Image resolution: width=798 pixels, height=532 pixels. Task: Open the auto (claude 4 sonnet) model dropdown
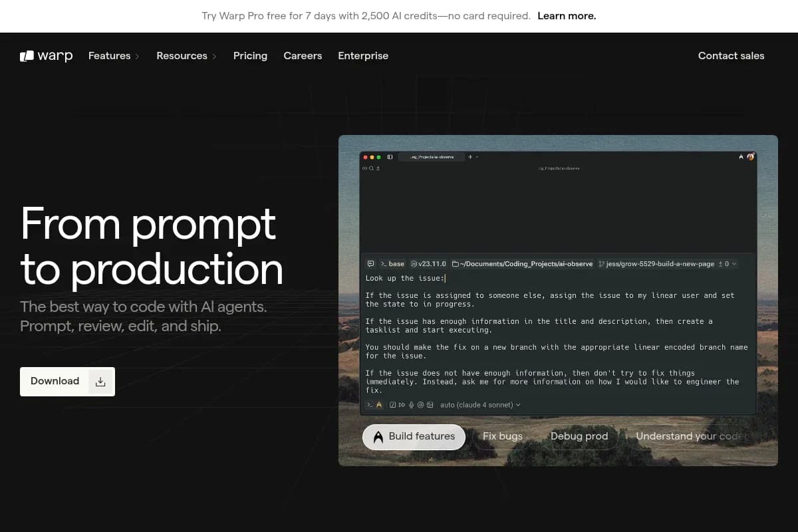(x=480, y=404)
